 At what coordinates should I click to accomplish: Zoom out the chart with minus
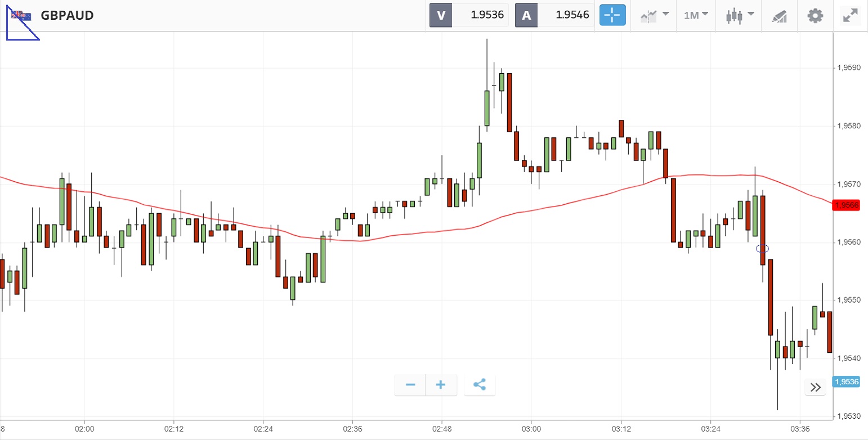click(410, 385)
